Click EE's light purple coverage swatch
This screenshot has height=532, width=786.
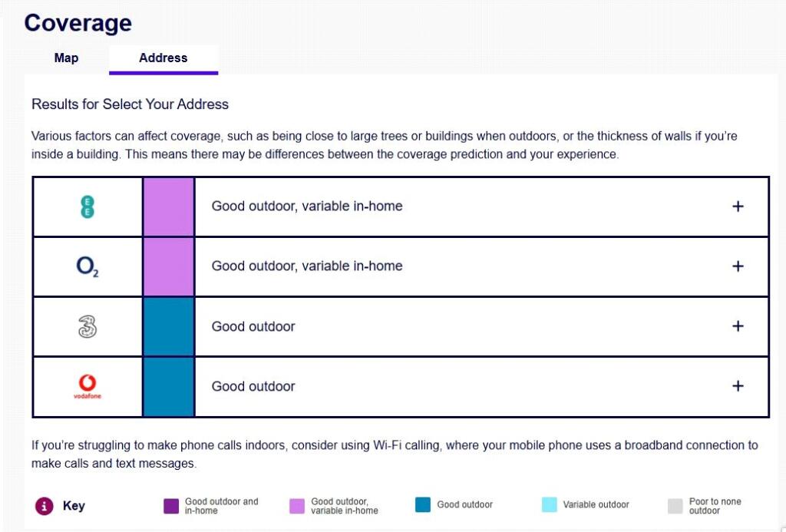pyautogui.click(x=169, y=207)
